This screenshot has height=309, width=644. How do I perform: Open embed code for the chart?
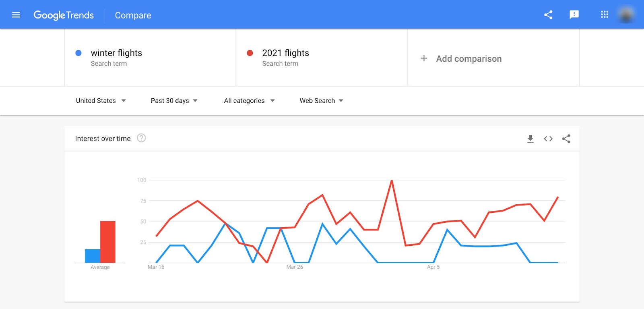548,139
